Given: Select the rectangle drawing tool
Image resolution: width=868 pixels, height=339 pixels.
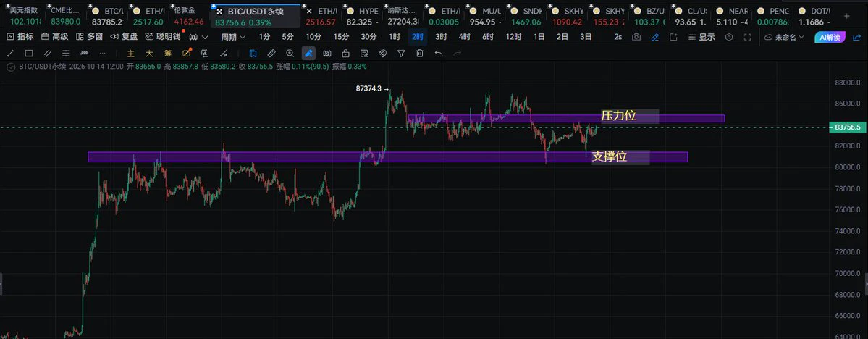Looking at the screenshot, I should tap(30, 54).
